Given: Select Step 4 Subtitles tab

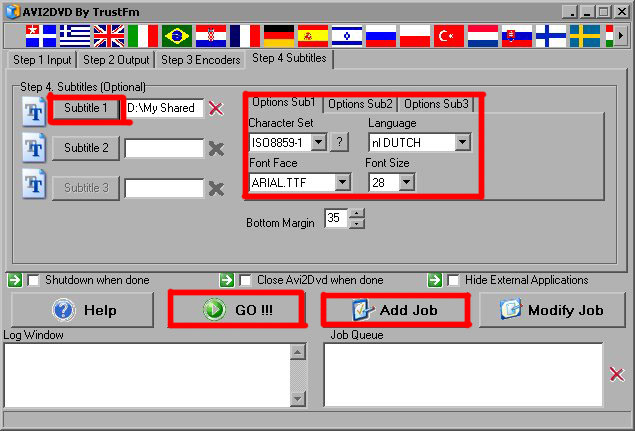Looking at the screenshot, I should (x=289, y=58).
